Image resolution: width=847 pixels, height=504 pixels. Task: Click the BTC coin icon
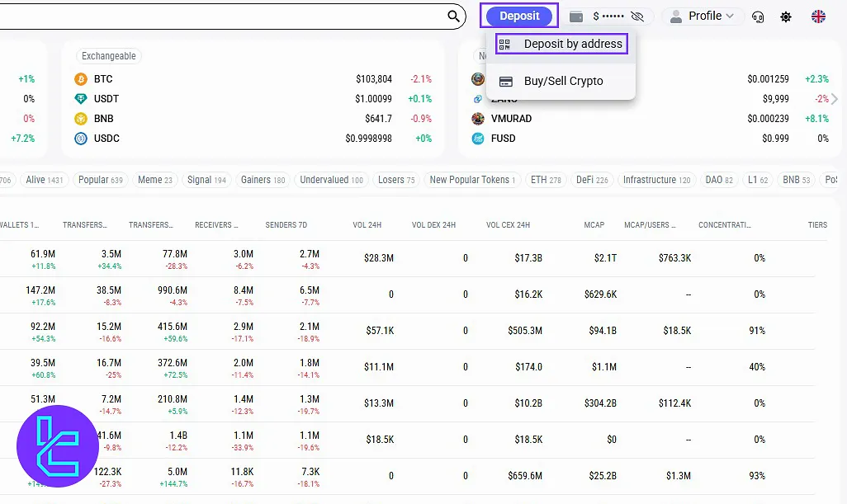[81, 79]
